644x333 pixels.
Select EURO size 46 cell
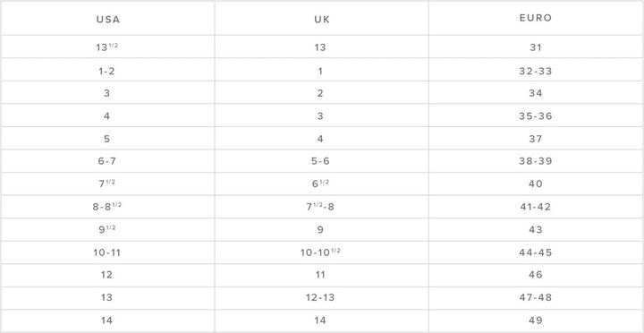click(536, 276)
